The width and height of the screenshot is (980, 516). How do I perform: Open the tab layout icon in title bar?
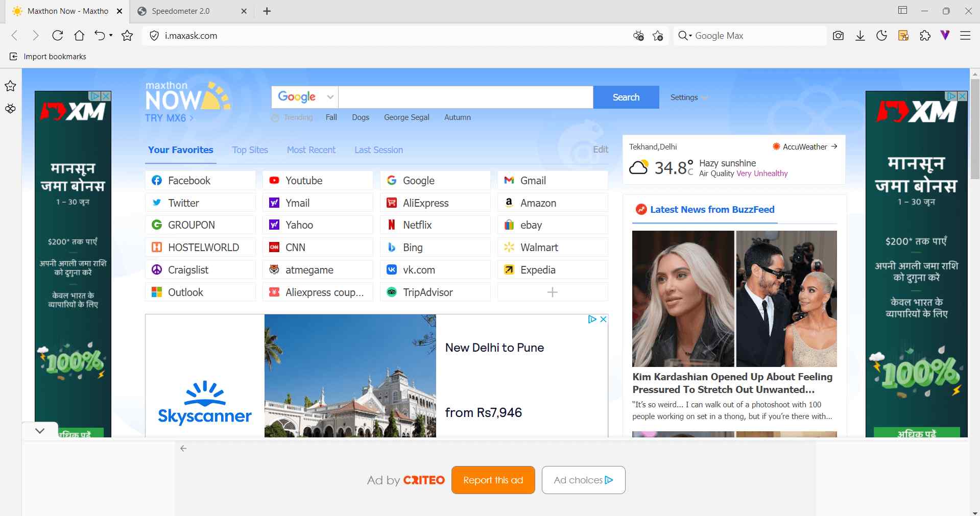pos(903,10)
